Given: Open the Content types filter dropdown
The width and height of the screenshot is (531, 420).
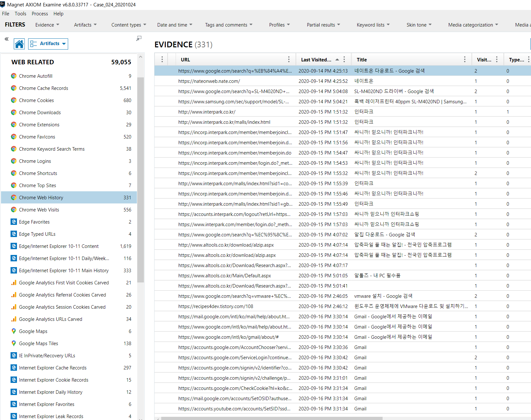Looking at the screenshot, I should click(129, 25).
